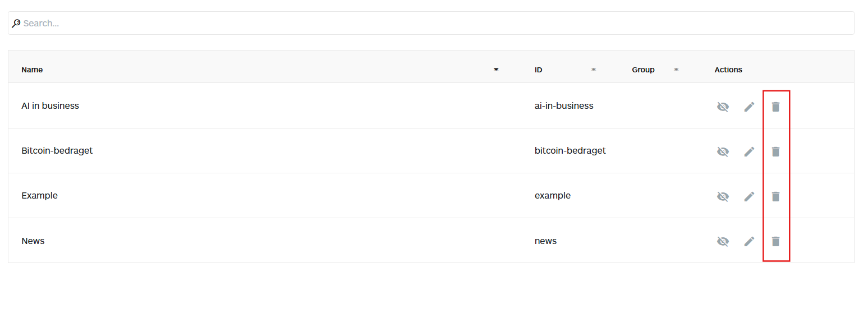The height and width of the screenshot is (313, 868).
Task: Edit the Example entry with pencil icon
Action: coord(749,196)
